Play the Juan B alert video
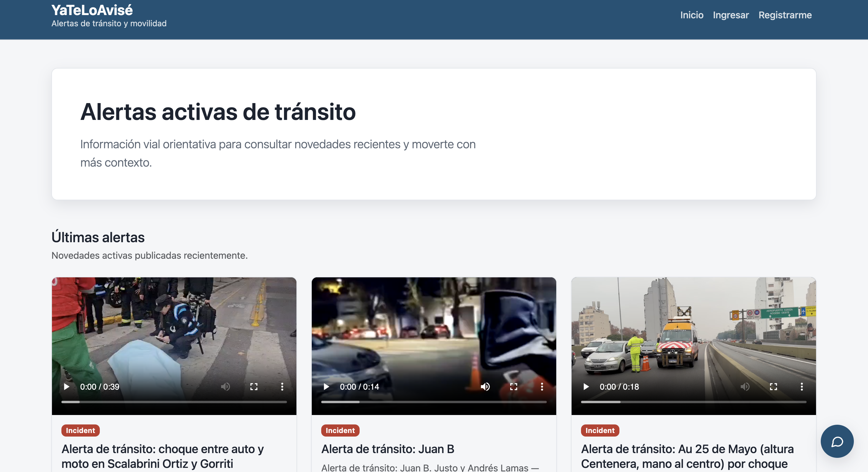This screenshot has height=472, width=868. click(x=326, y=387)
